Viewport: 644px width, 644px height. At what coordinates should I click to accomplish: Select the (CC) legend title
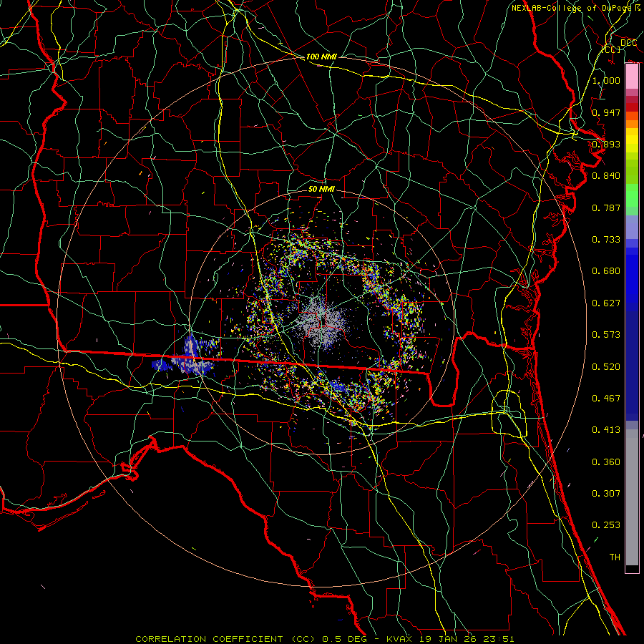coord(610,49)
